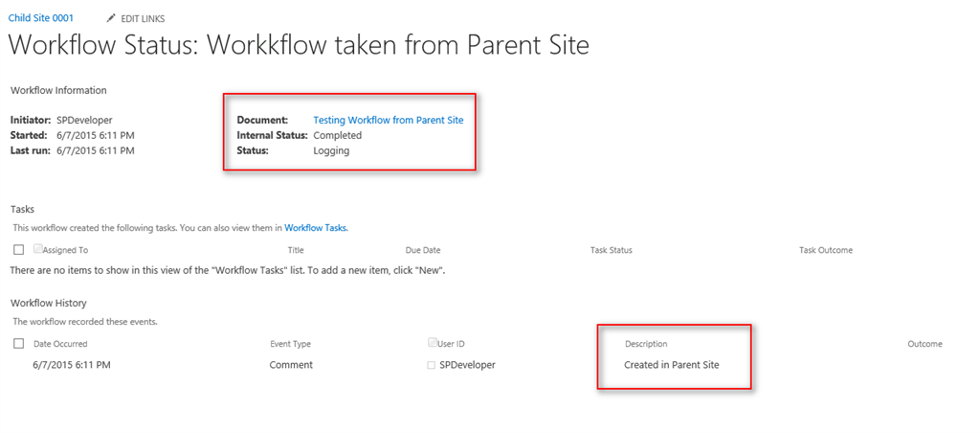
Task: Select all items in Tasks list checkbox
Action: point(19,250)
